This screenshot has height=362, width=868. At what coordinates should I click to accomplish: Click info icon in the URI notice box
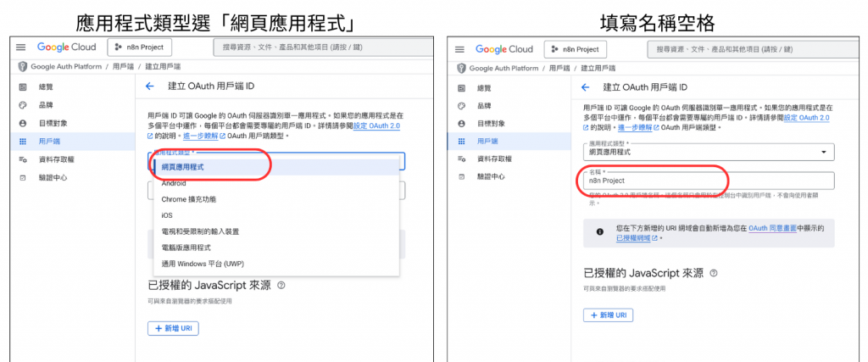[x=599, y=232]
